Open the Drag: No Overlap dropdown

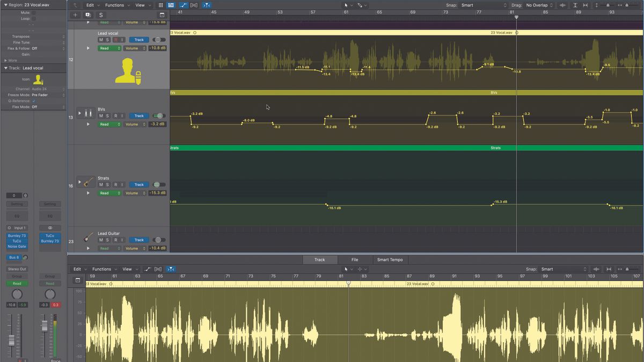pyautogui.click(x=537, y=5)
